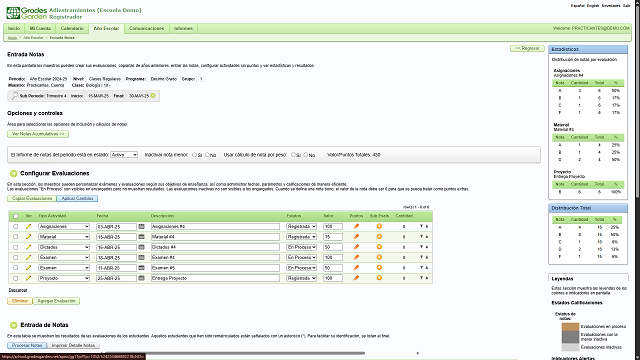Click the edit pencil for Entrega Proyecto row

pyautogui.click(x=28, y=278)
